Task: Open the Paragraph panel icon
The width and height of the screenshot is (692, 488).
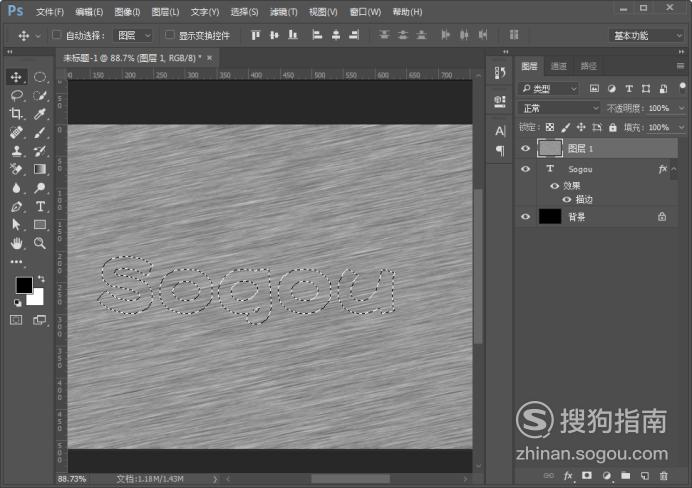Action: pos(500,151)
